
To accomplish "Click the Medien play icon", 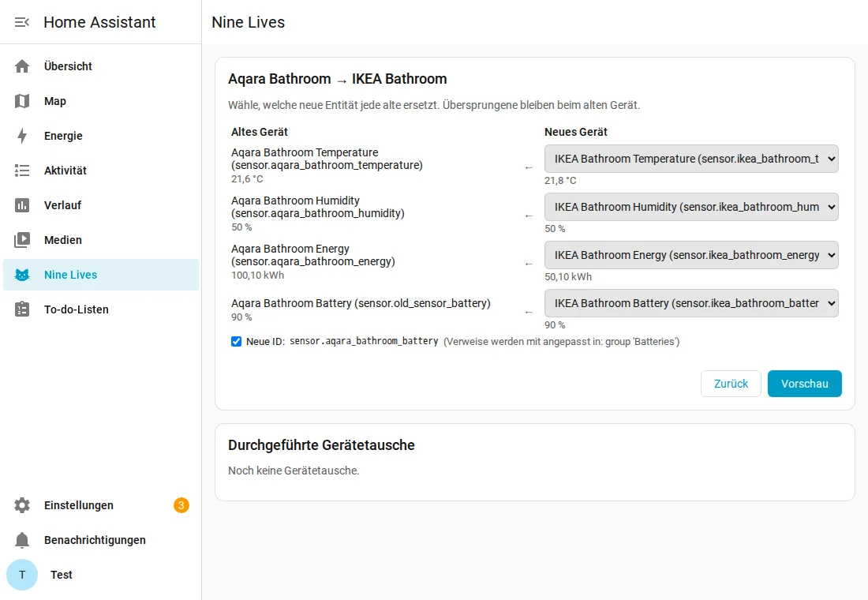I will [22, 240].
